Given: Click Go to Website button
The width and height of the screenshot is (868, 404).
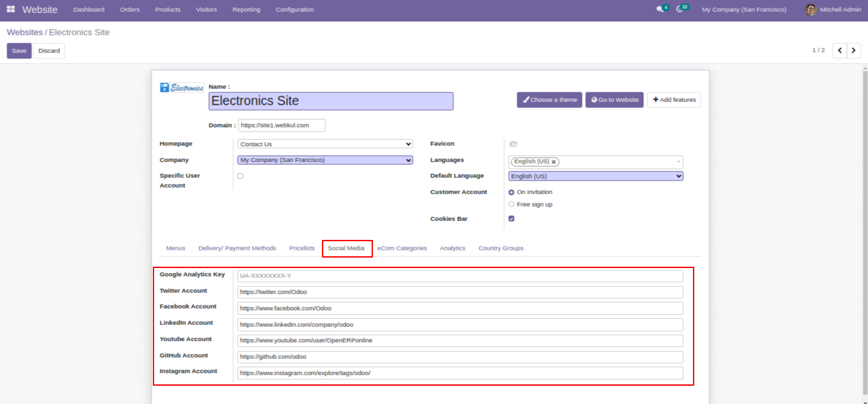Looking at the screenshot, I should pyautogui.click(x=615, y=100).
